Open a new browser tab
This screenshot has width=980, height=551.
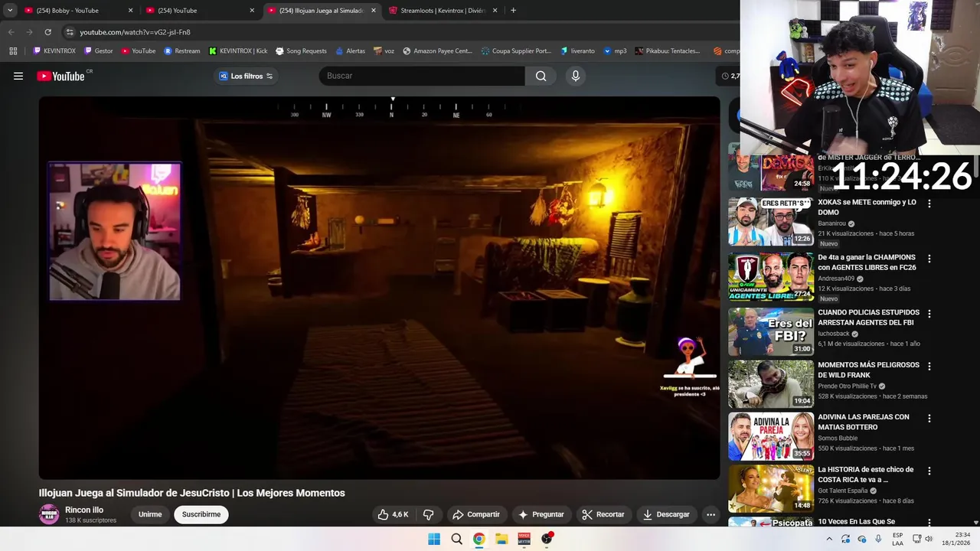pyautogui.click(x=513, y=11)
